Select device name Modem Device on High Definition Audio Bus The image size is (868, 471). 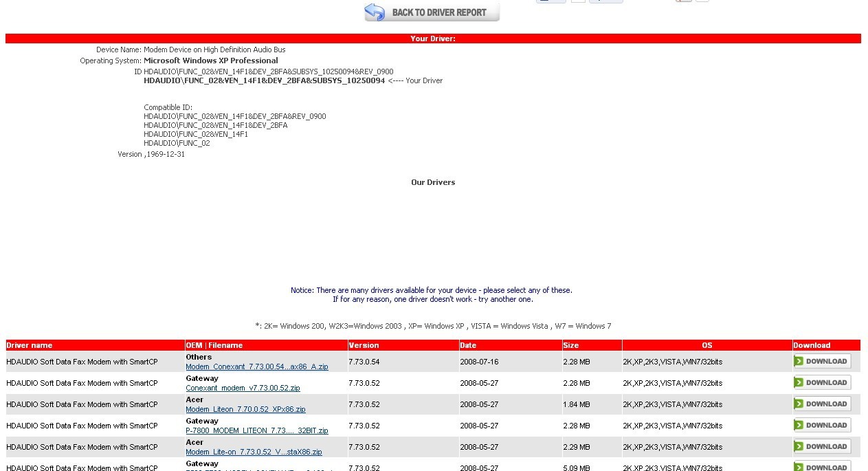click(214, 50)
